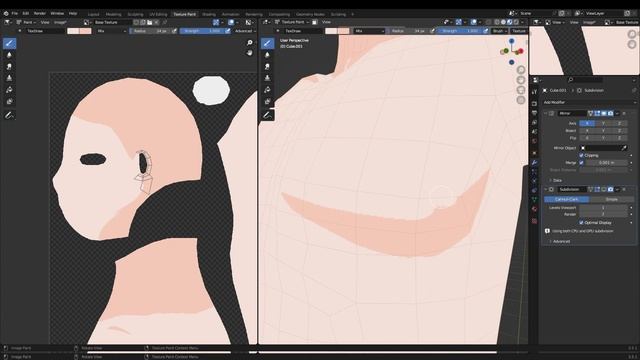Click the Mirror Object eyedropper
The image size is (640, 360).
click(x=624, y=148)
